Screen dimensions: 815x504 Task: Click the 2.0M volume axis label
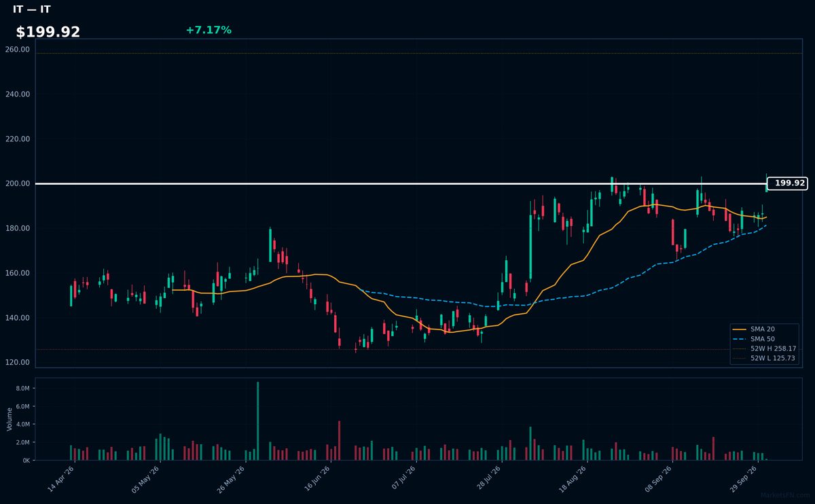pos(22,442)
